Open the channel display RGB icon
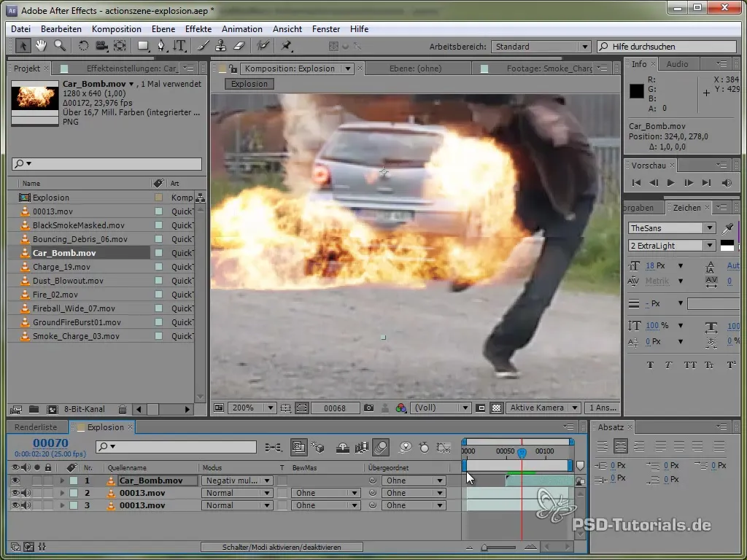Screen dimensions: 747x560 point(401,408)
